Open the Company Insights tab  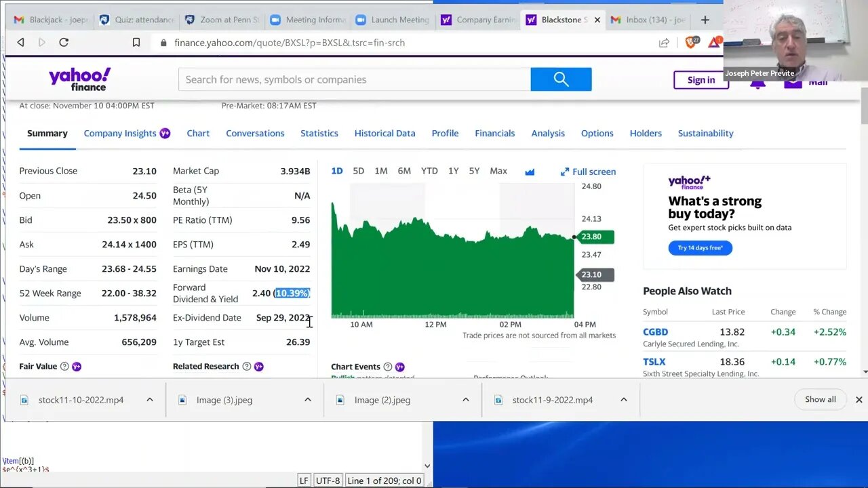coord(120,134)
